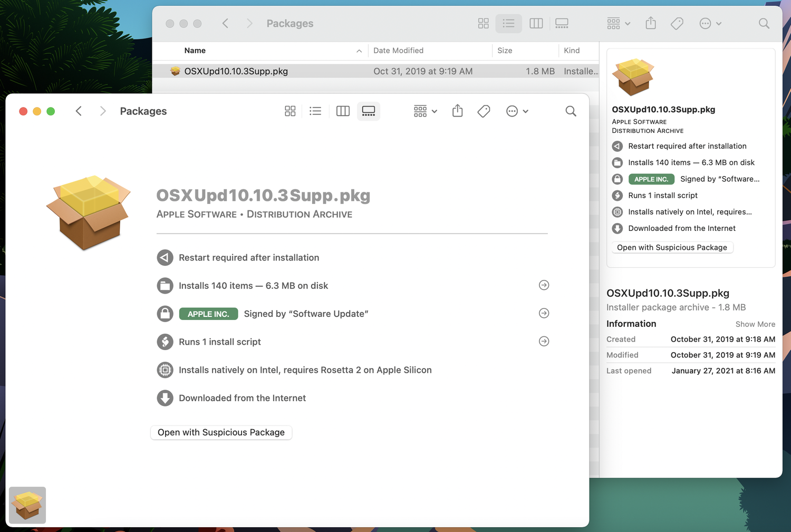Click the Tags icon in front window toolbar
The width and height of the screenshot is (791, 532).
tap(484, 111)
